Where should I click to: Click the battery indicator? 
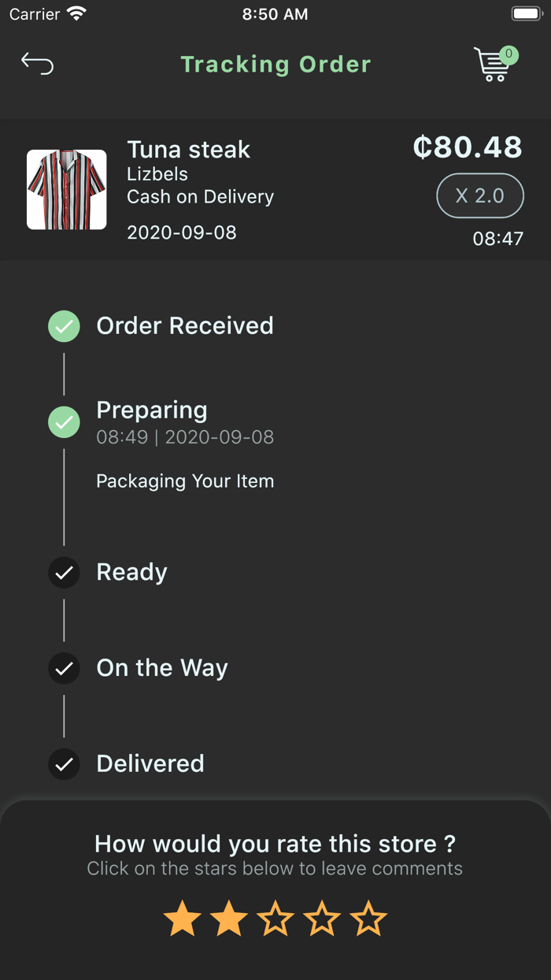[x=526, y=13]
